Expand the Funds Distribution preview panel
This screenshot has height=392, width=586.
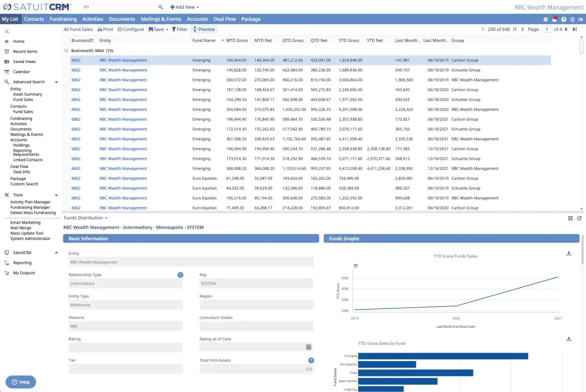click(570, 218)
